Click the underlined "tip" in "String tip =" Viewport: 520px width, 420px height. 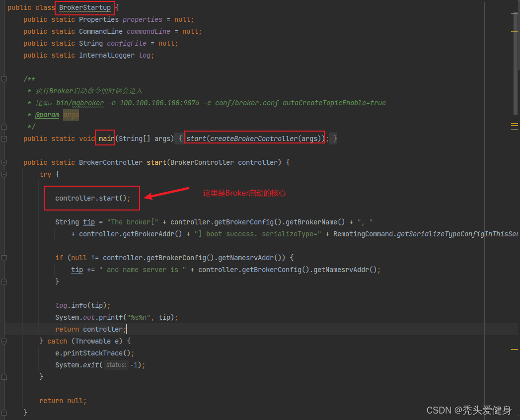(x=89, y=222)
